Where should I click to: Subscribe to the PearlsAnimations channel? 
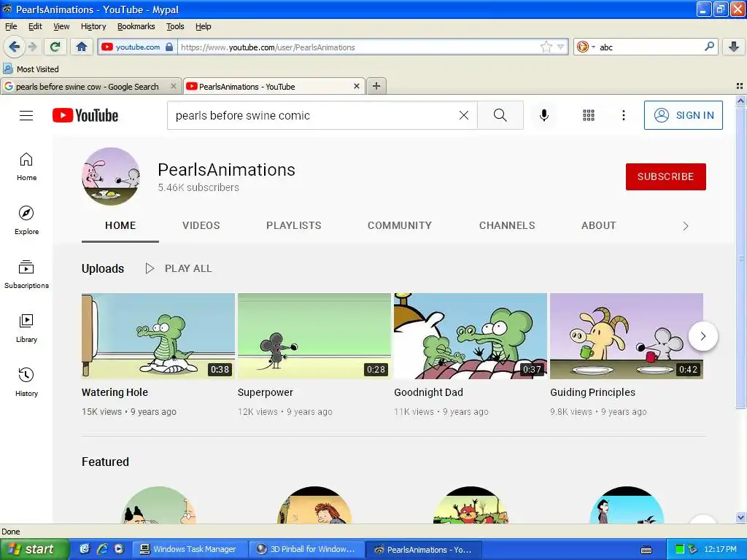[665, 176]
